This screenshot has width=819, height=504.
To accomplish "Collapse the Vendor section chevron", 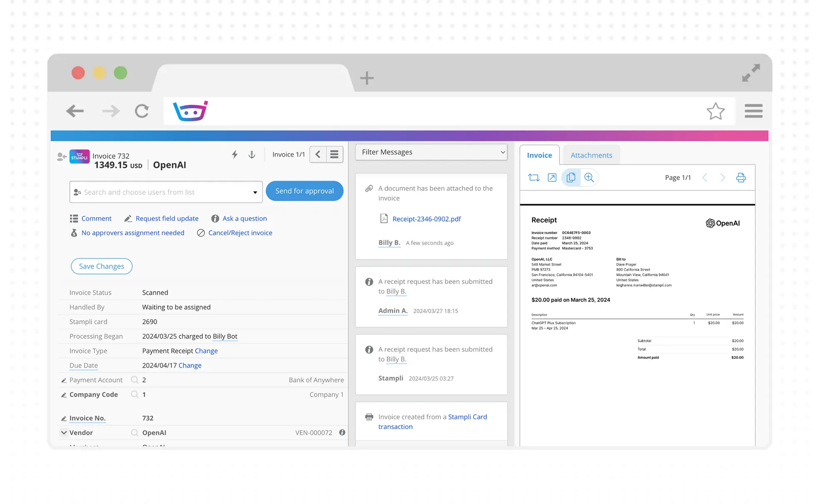I will tap(64, 432).
